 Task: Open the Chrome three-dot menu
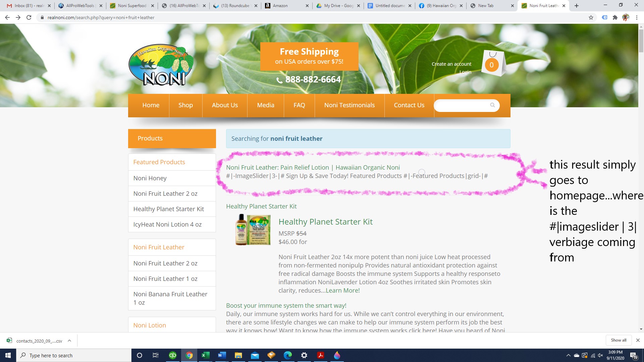pyautogui.click(x=637, y=17)
